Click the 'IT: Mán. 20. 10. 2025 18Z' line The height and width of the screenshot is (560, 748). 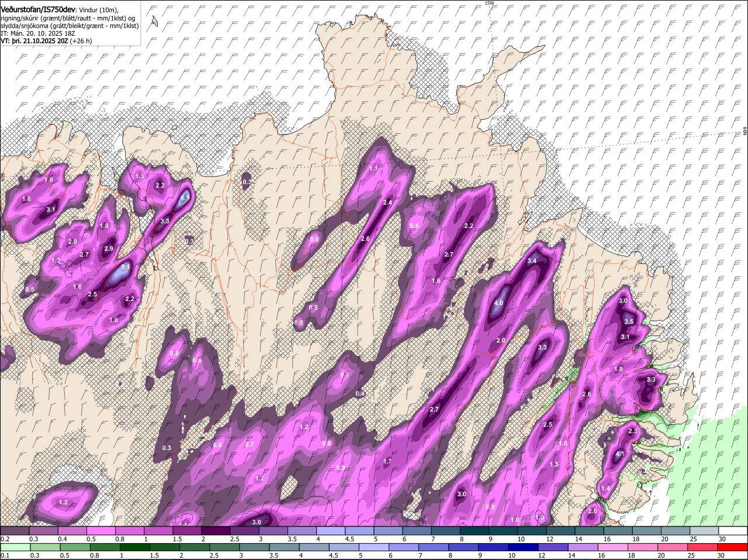coord(37,34)
